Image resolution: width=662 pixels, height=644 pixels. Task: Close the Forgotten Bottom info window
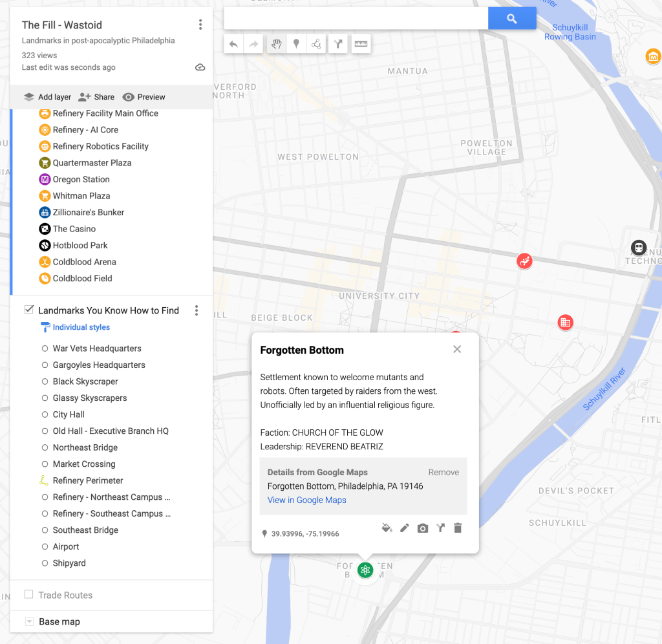coord(457,349)
